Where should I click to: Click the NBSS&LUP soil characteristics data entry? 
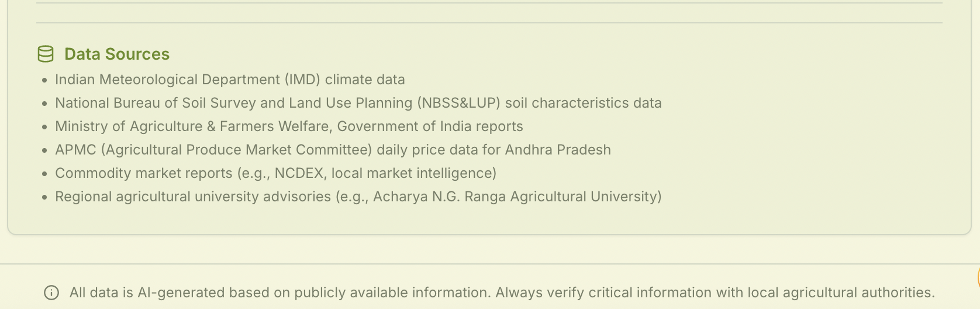(358, 103)
